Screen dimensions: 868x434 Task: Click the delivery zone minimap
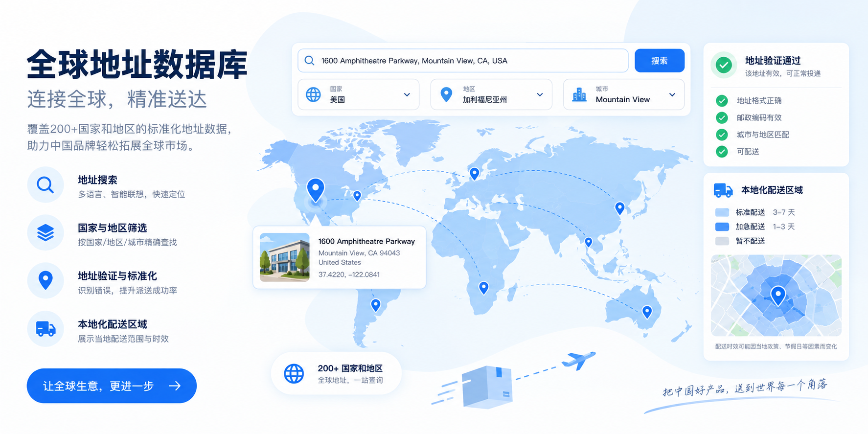click(776, 295)
